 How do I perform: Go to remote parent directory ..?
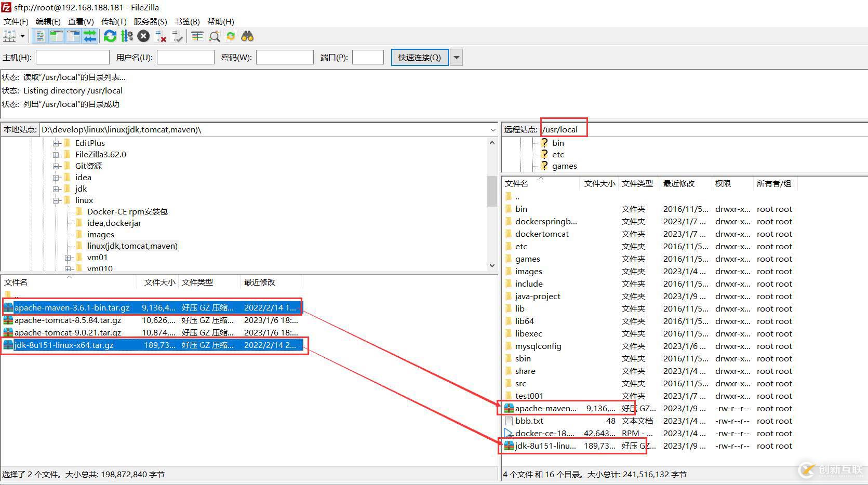516,196
